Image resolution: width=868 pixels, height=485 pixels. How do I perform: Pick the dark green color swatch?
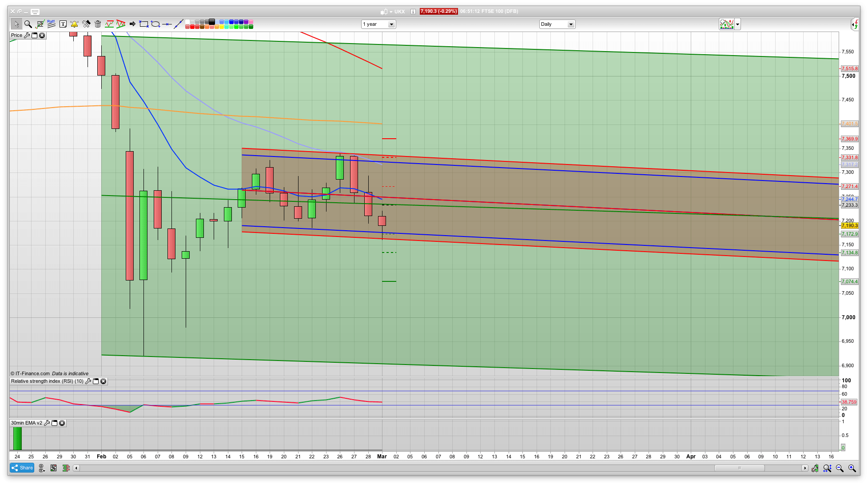(251, 27)
